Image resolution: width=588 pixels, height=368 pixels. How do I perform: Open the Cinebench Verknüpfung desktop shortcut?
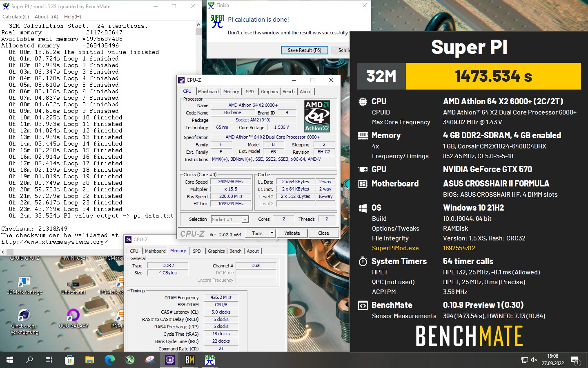[24, 322]
